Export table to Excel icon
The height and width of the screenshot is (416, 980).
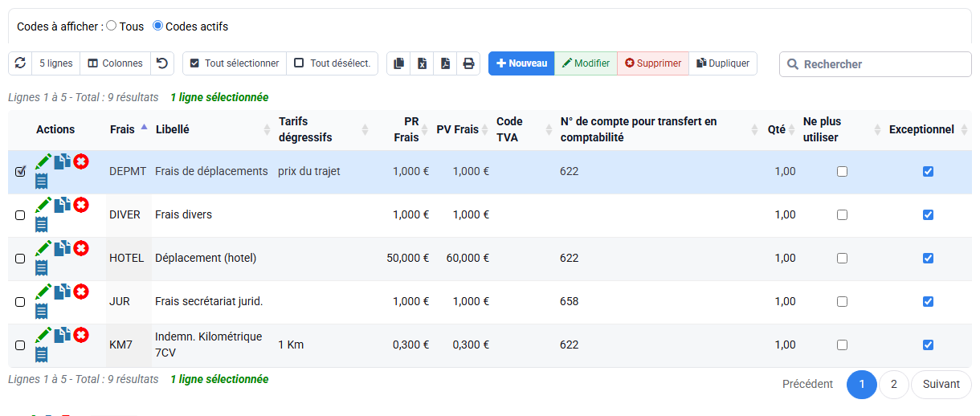[422, 63]
